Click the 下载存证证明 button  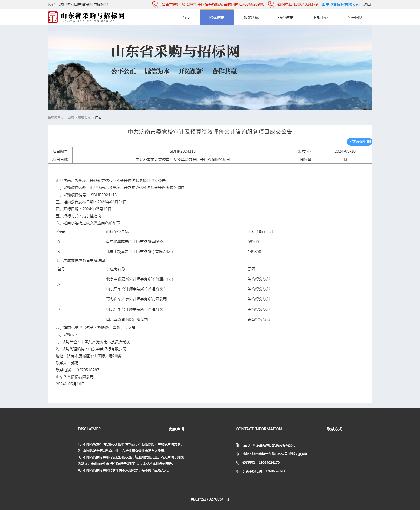tap(360, 142)
